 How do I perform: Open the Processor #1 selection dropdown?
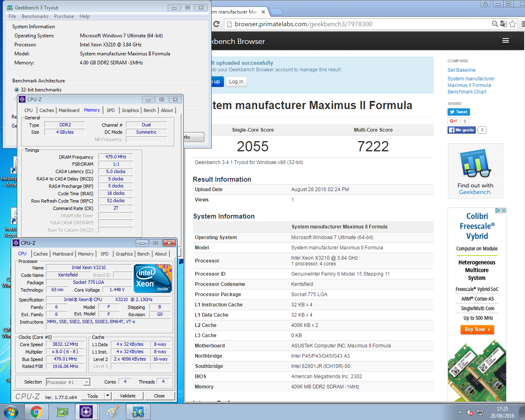[87, 382]
